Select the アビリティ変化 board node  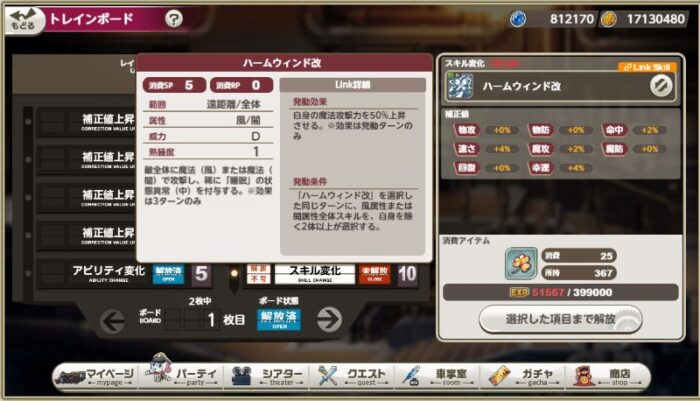108,274
